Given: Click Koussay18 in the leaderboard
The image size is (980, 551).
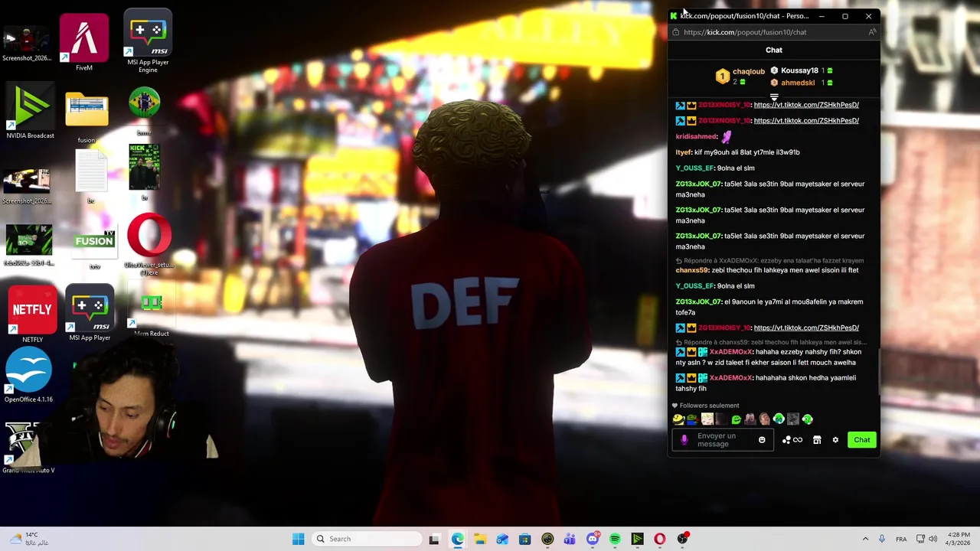Looking at the screenshot, I should [799, 71].
